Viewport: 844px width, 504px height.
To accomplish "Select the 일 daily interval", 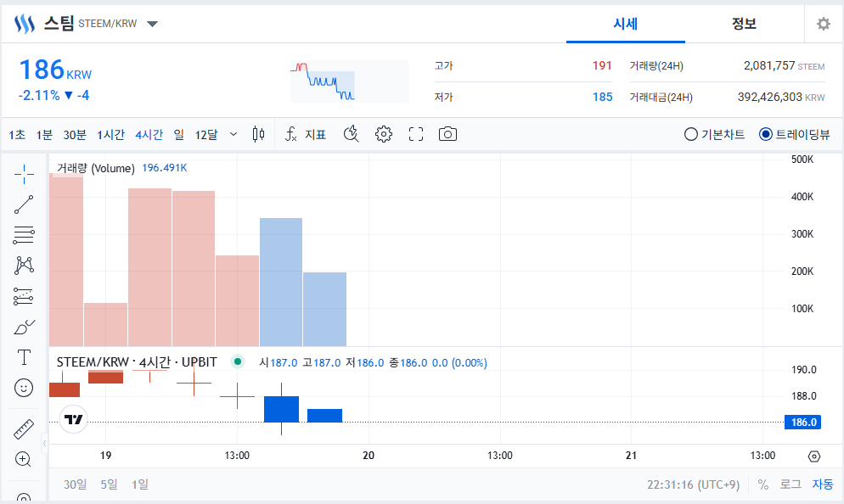I will tap(178, 134).
